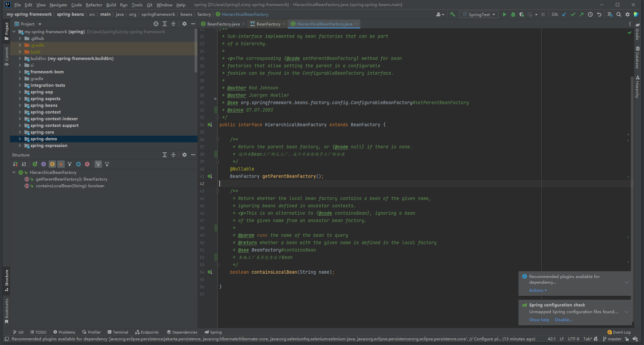Viewport: 644px width, 345px height.
Task: Toggle Sort Alphabetically in Structure
Action: pos(24,164)
